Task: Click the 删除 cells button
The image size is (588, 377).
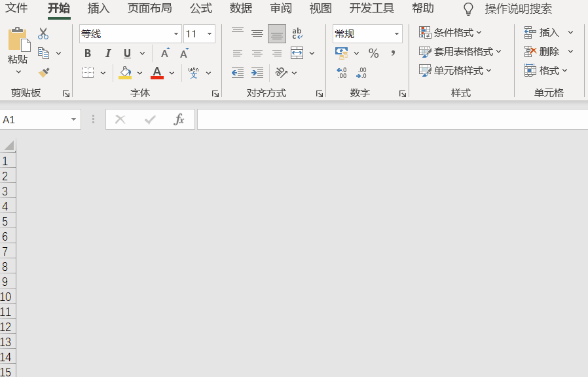Action: pos(542,51)
